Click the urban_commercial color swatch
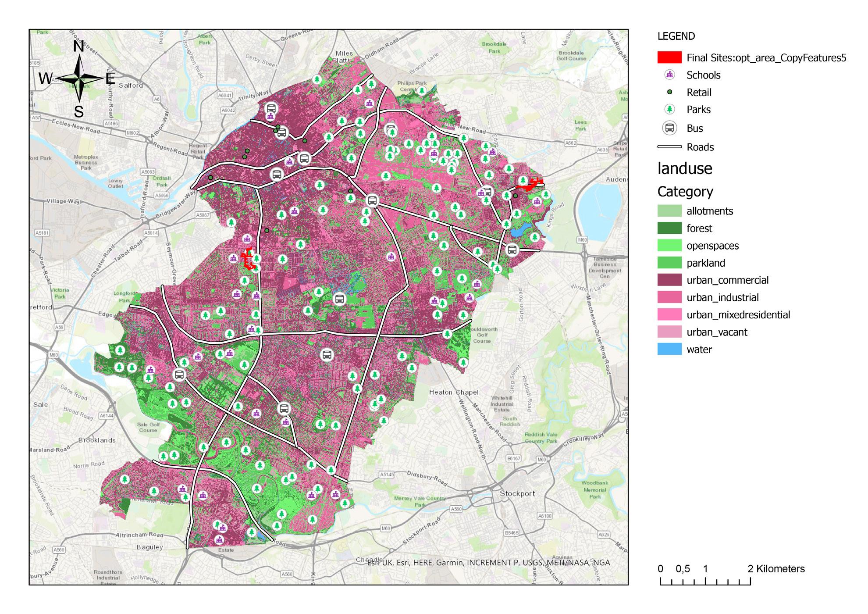The height and width of the screenshot is (614, 868). (x=669, y=280)
